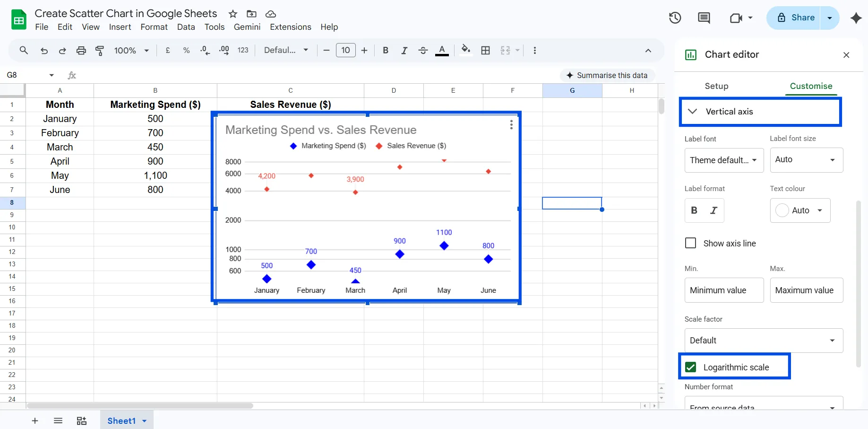Open version history clock icon

[675, 18]
